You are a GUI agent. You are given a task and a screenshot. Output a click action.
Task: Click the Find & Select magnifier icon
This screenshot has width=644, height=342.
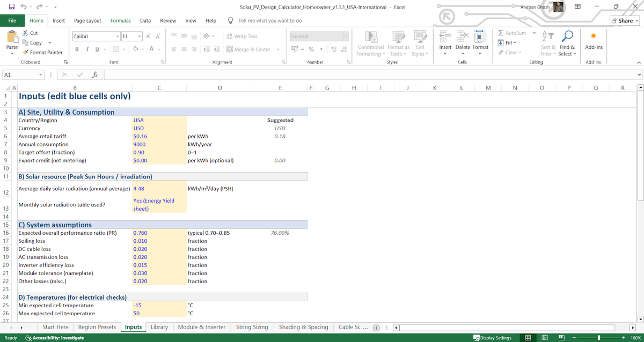567,36
